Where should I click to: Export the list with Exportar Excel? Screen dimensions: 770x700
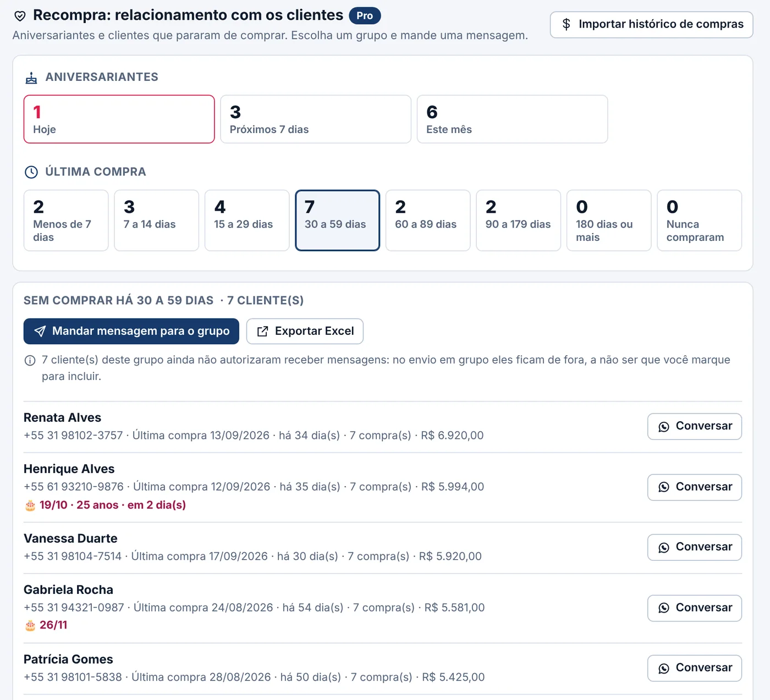(x=305, y=331)
